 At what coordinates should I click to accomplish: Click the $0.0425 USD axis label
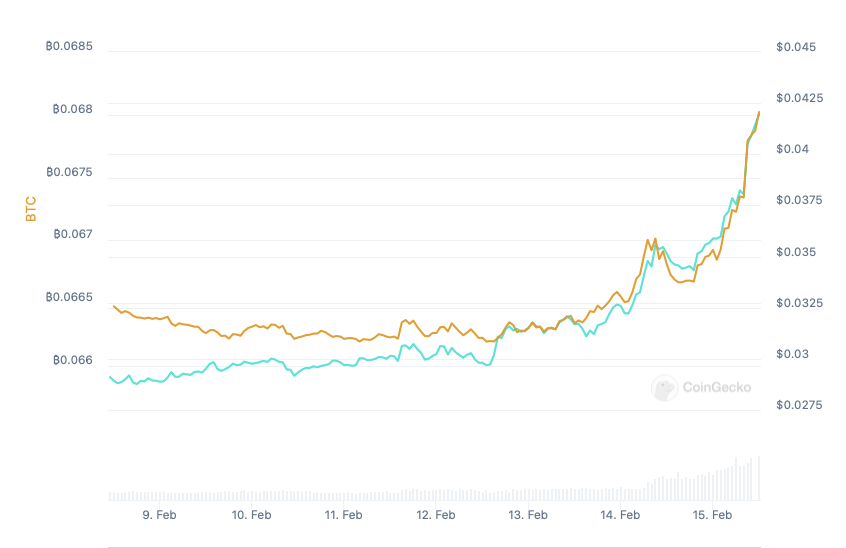click(x=800, y=98)
